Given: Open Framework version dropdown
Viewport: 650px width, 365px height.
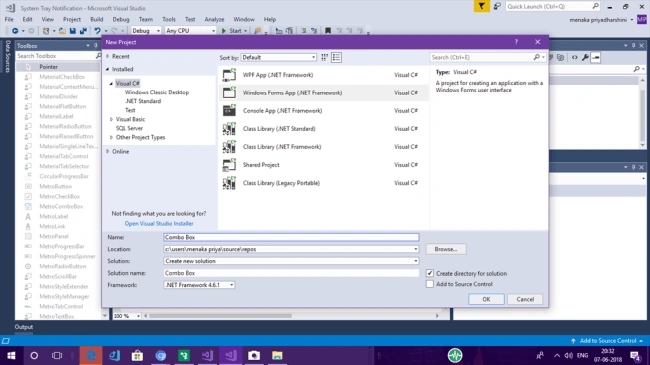Looking at the screenshot, I should (x=199, y=285).
